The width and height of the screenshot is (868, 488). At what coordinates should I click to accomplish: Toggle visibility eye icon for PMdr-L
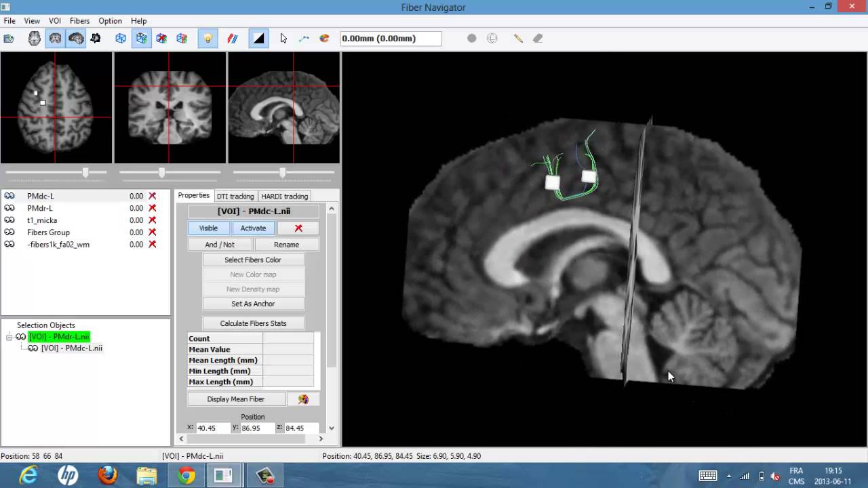click(9, 208)
